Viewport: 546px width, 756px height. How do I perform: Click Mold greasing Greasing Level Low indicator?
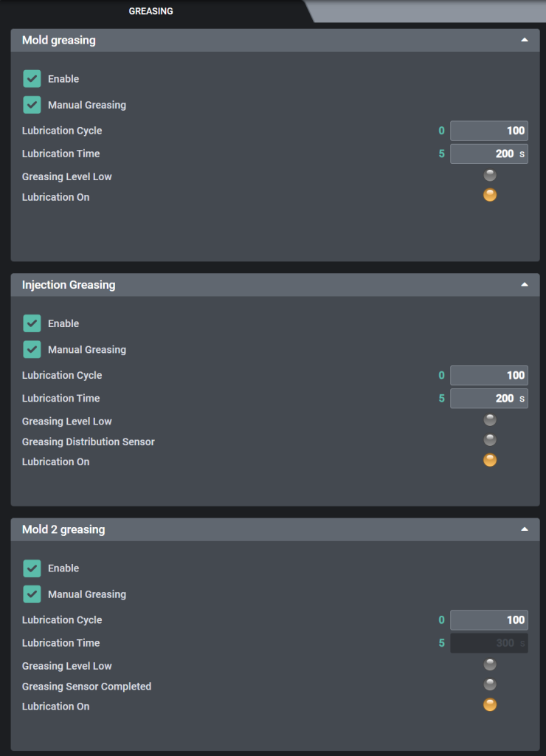point(490,176)
